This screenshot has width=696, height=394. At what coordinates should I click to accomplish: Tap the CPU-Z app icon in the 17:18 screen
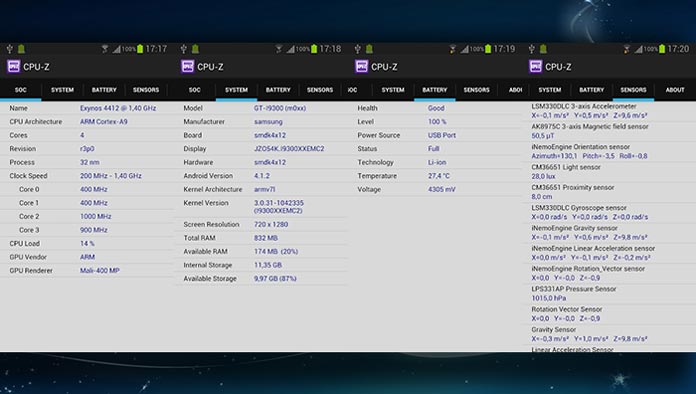pos(187,67)
